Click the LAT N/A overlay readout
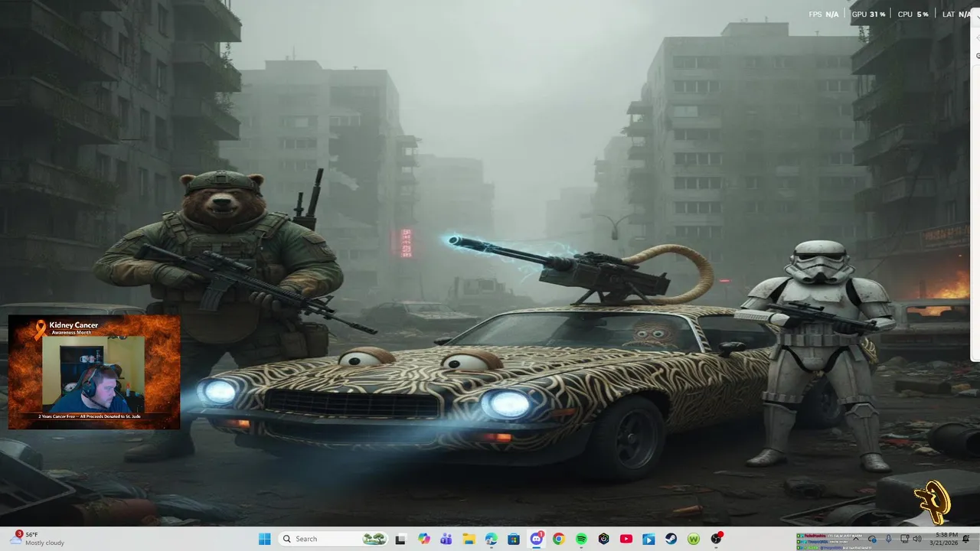This screenshot has width=980, height=551. coord(957,15)
